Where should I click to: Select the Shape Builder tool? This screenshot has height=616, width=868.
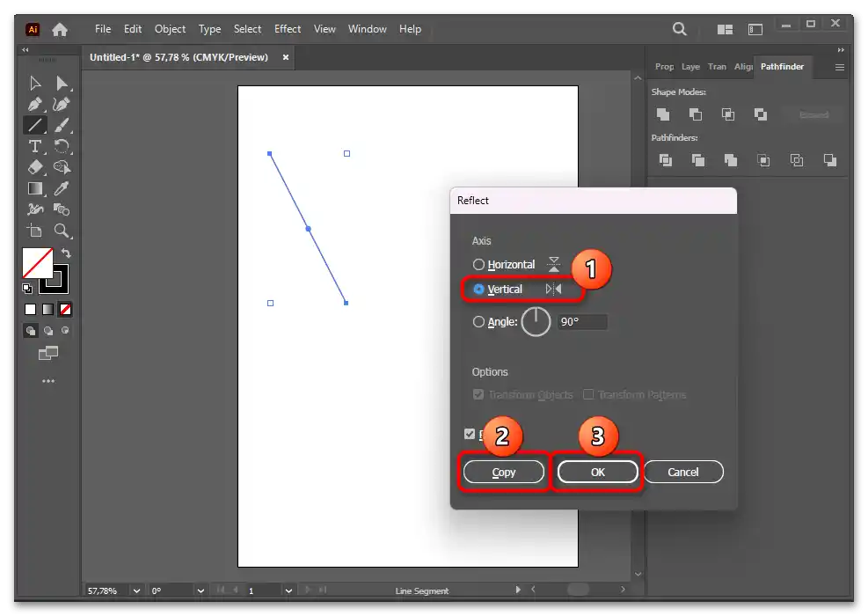click(x=62, y=167)
